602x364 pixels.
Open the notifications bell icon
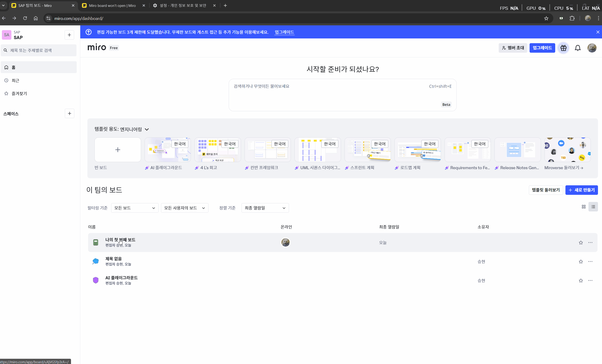(x=578, y=48)
